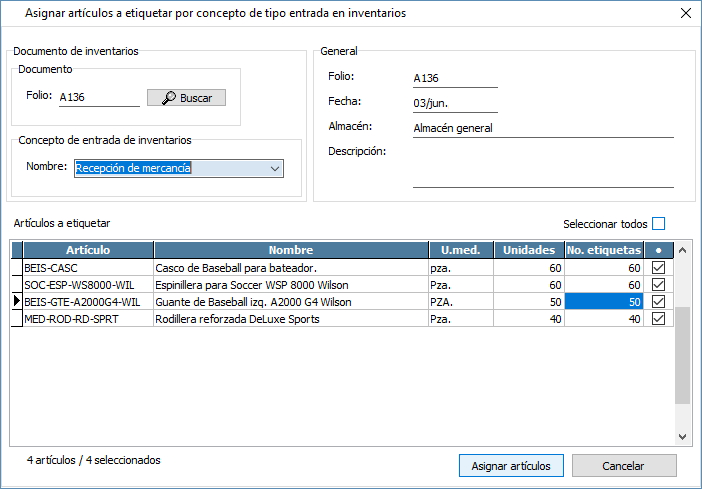
Task: Close the dialog window
Action: (685, 13)
